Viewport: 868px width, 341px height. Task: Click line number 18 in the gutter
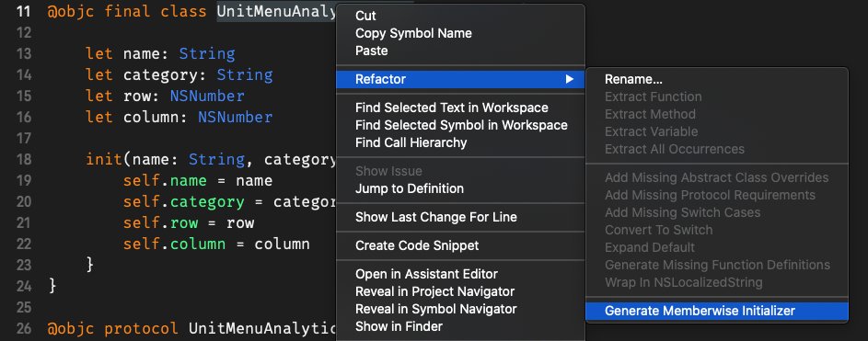[x=24, y=160]
